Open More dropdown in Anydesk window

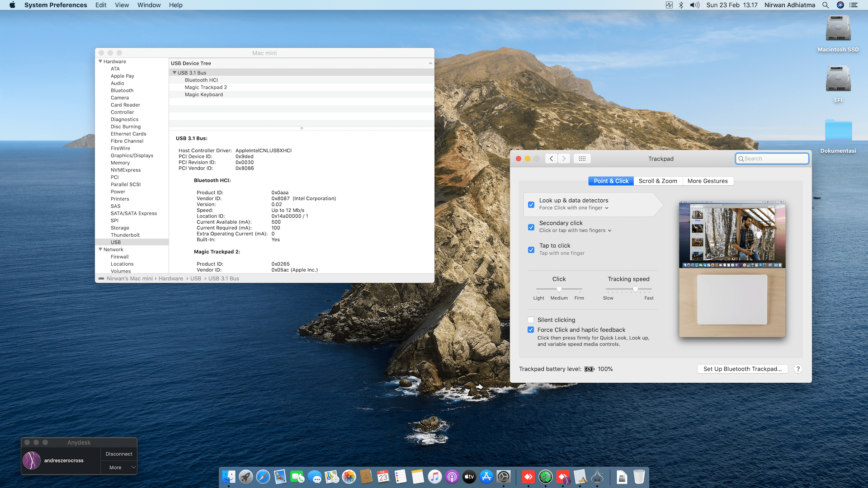118,468
